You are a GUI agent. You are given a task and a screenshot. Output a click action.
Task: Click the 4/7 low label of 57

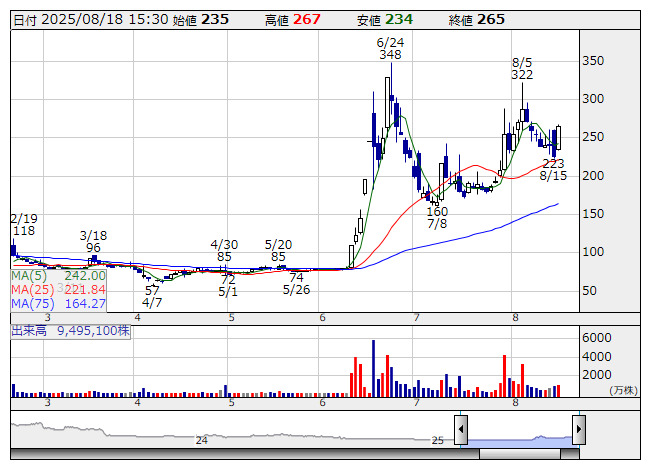click(152, 296)
